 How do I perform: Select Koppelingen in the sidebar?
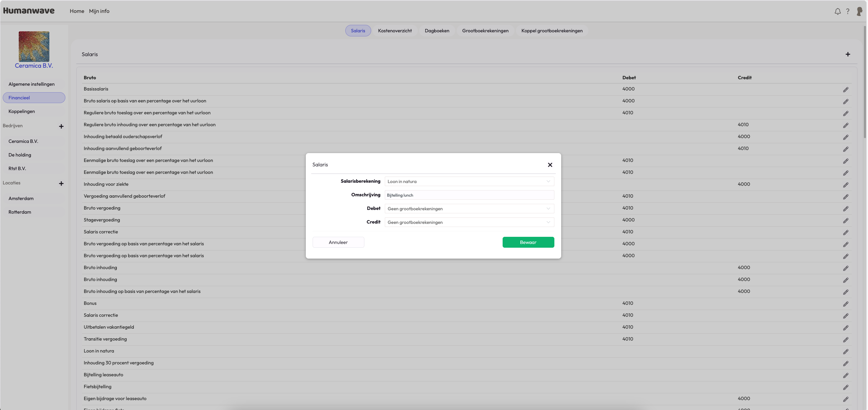coord(22,111)
